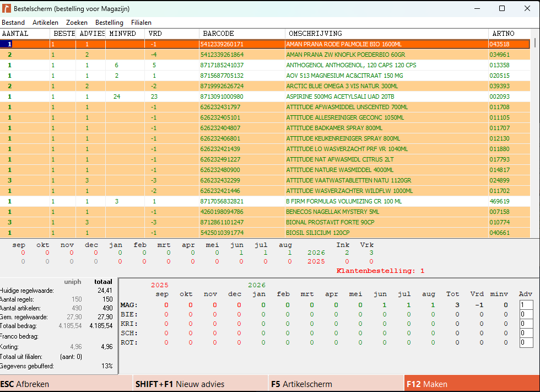The width and height of the screenshot is (540, 392).
Task: Open the Bestelling menu
Action: [109, 23]
